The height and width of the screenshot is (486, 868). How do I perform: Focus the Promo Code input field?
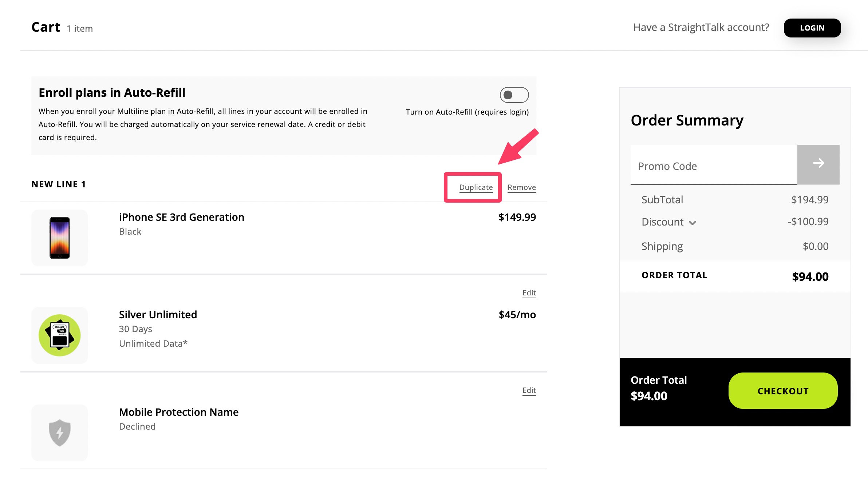pos(714,166)
